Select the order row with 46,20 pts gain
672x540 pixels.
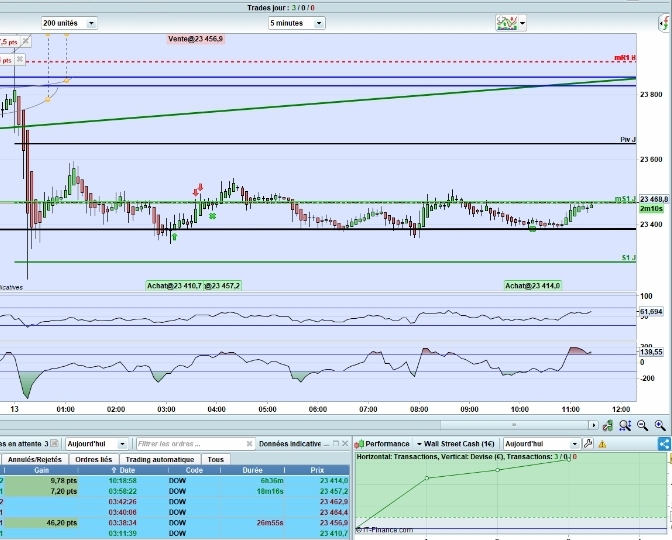click(175, 523)
